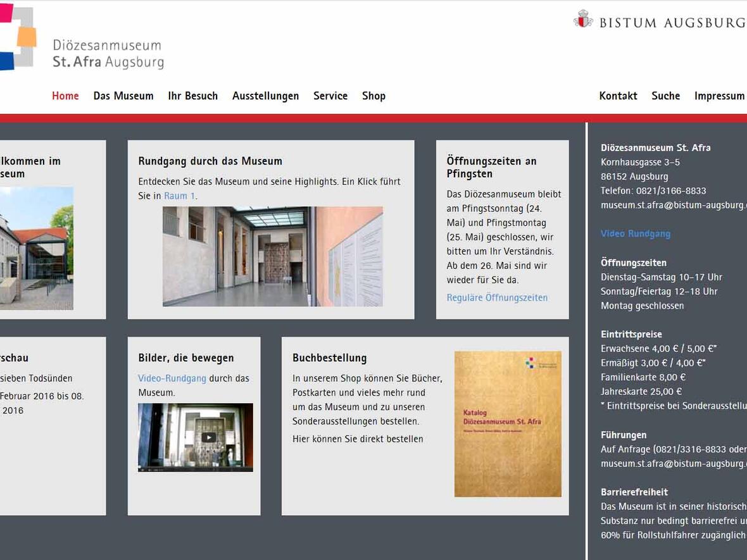Screen dimensions: 747x560
Task: Click the Erwachsene 4,00 € / 5,00 € line
Action: pyautogui.click(x=659, y=349)
